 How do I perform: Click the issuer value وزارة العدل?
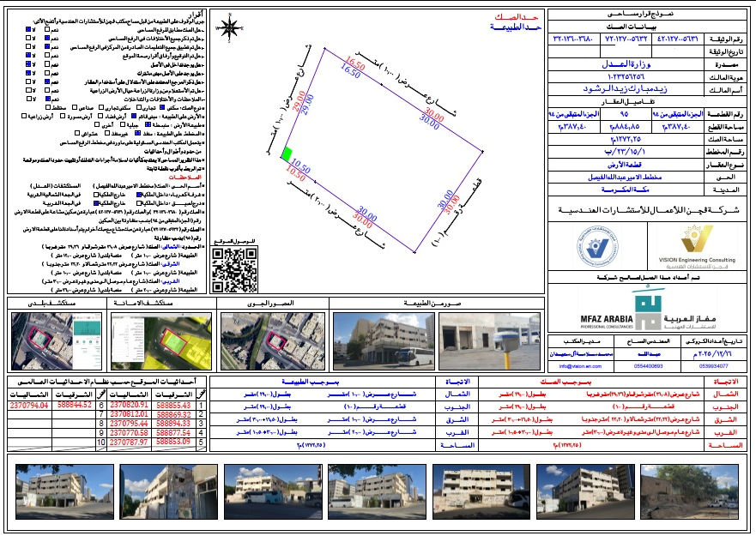626,64
